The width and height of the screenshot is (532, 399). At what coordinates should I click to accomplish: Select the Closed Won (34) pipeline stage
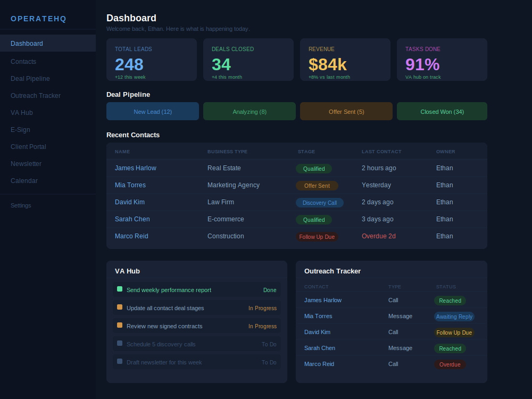click(x=442, y=111)
